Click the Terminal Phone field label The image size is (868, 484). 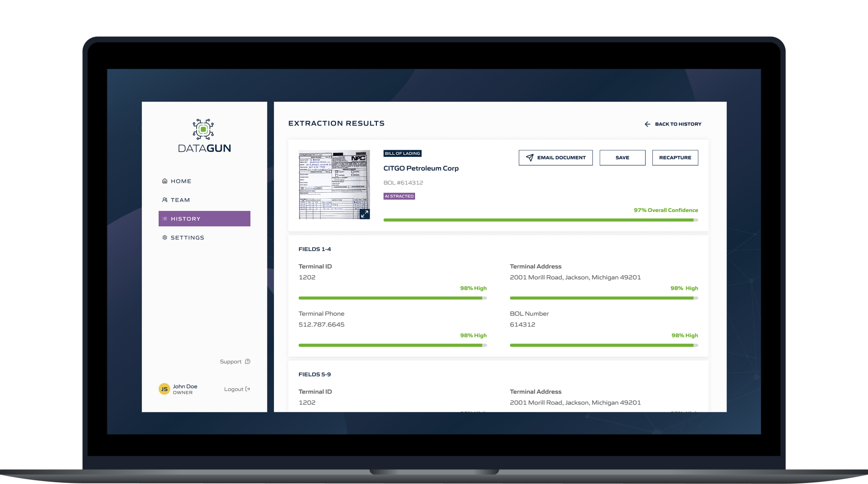click(321, 314)
